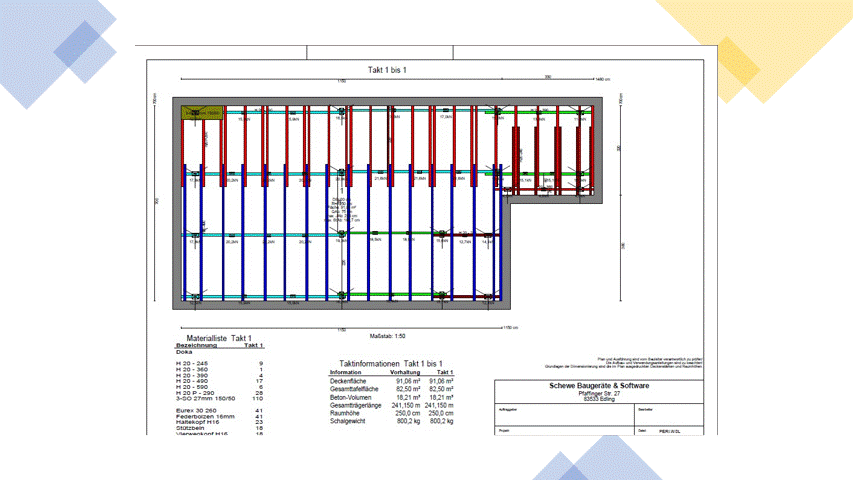This screenshot has height=480, width=853.
Task: Click the 'Takt 1 bis 1' drawing title
Action: 388,69
